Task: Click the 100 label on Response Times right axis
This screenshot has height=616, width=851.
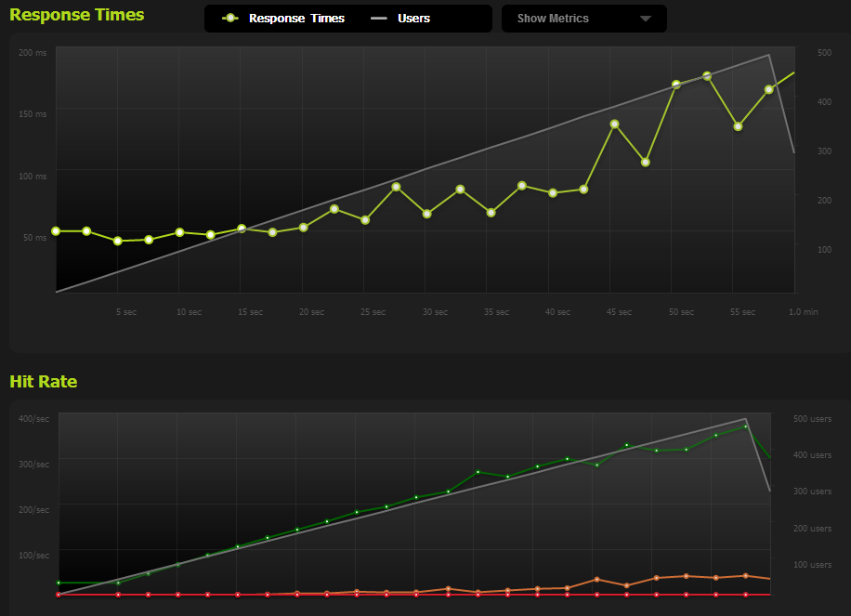Action: pyautogui.click(x=824, y=250)
